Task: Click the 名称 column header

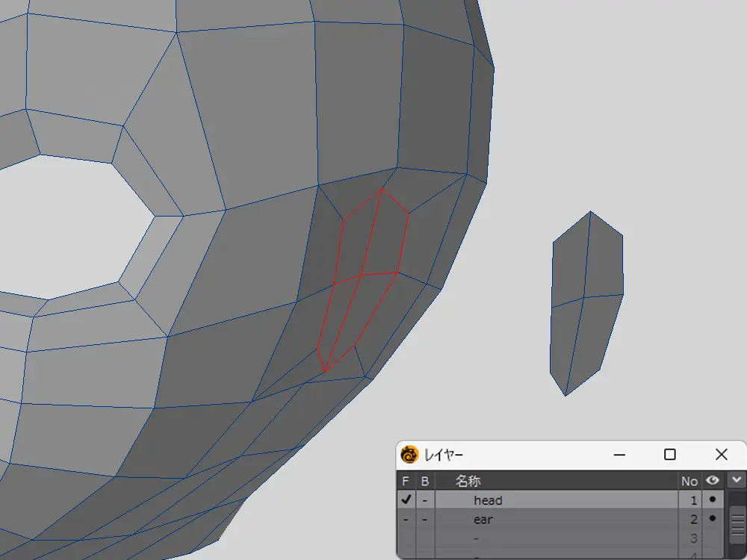Action: click(x=468, y=481)
